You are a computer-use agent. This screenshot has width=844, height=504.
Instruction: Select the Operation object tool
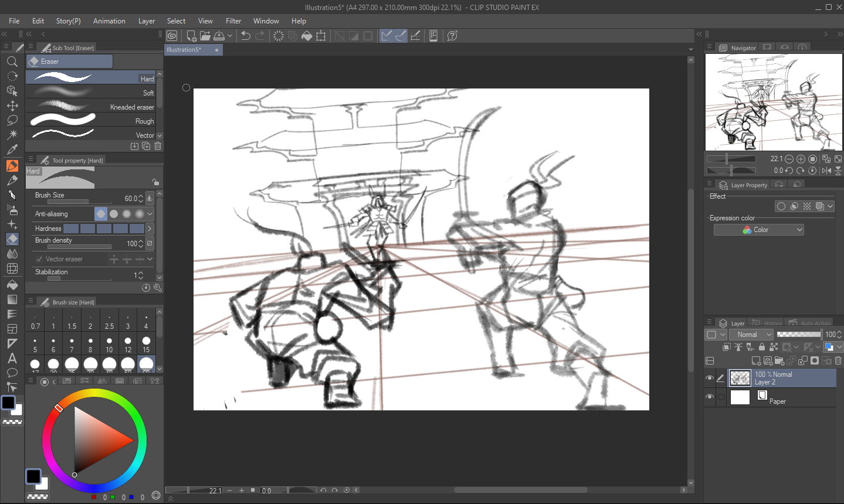click(12, 91)
